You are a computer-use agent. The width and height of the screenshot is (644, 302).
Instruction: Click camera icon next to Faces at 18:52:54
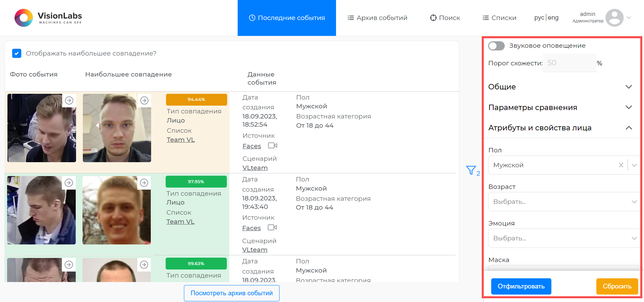coord(272,146)
